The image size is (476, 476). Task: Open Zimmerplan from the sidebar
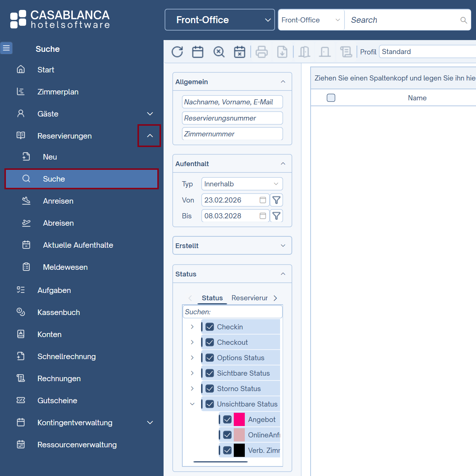[58, 92]
